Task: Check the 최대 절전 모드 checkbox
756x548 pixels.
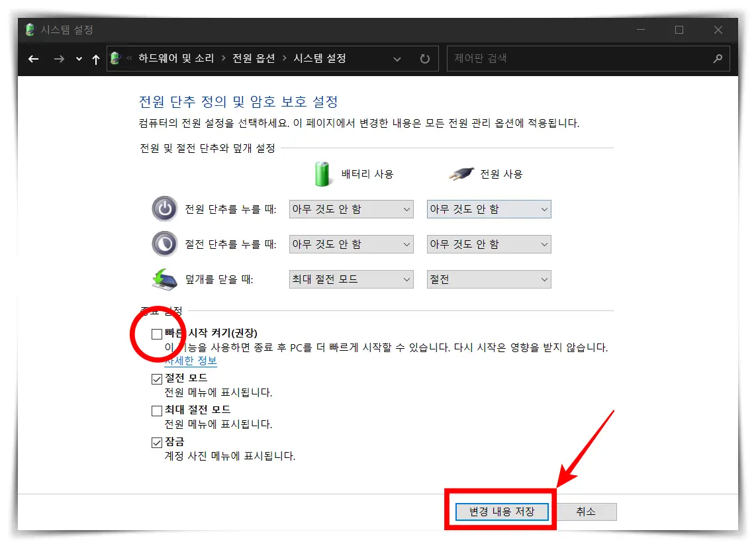Action: click(x=156, y=410)
